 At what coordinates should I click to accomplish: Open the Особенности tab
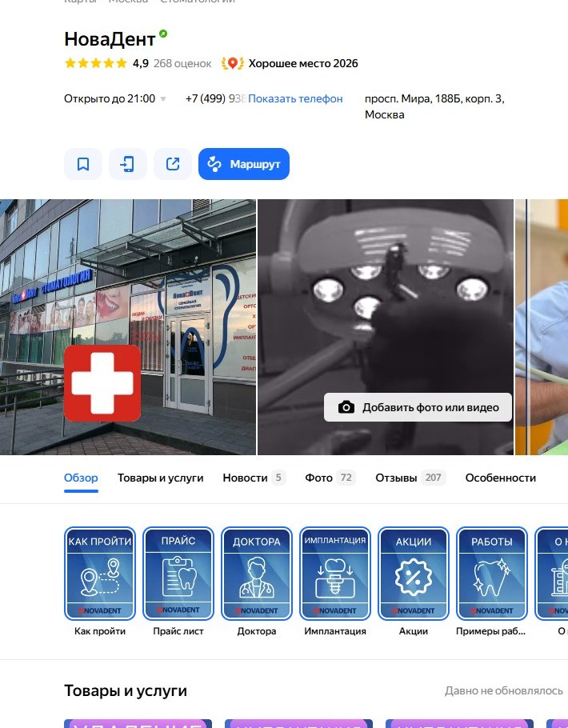[501, 478]
